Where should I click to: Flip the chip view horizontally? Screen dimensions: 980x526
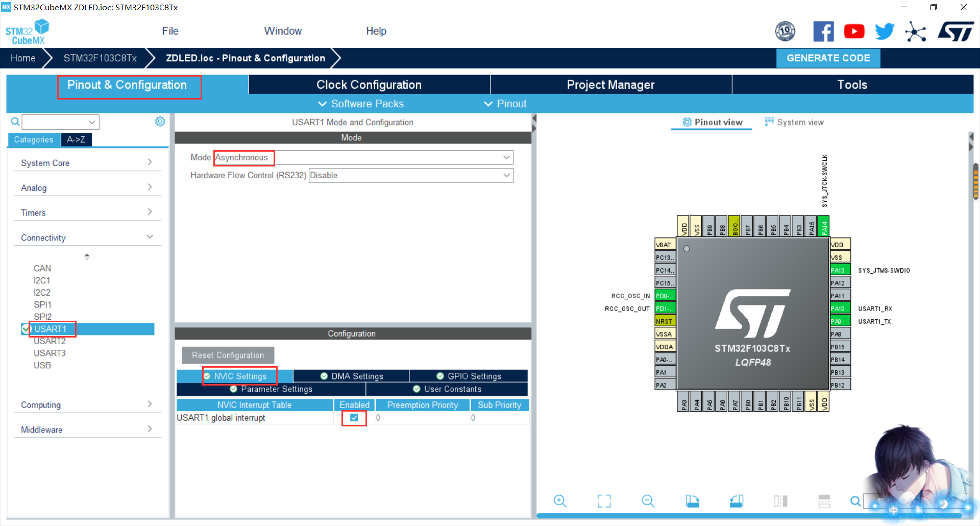[780, 501]
